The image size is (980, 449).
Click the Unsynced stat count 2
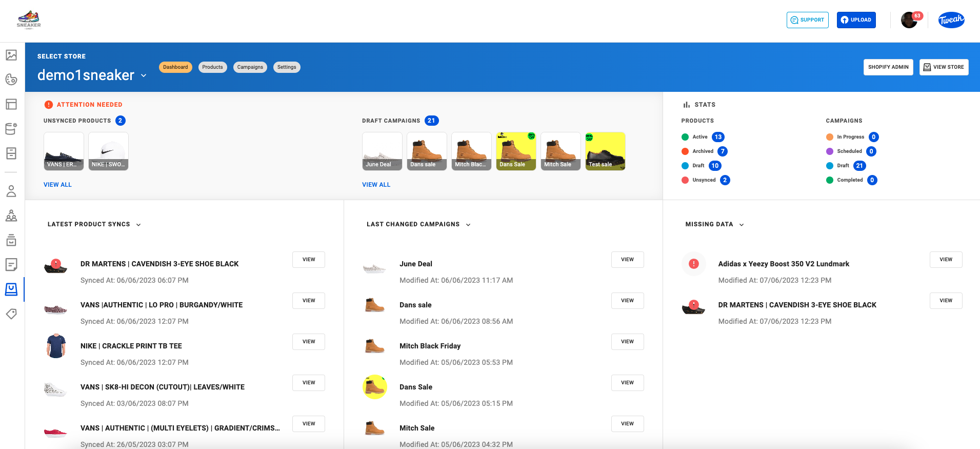pos(725,180)
